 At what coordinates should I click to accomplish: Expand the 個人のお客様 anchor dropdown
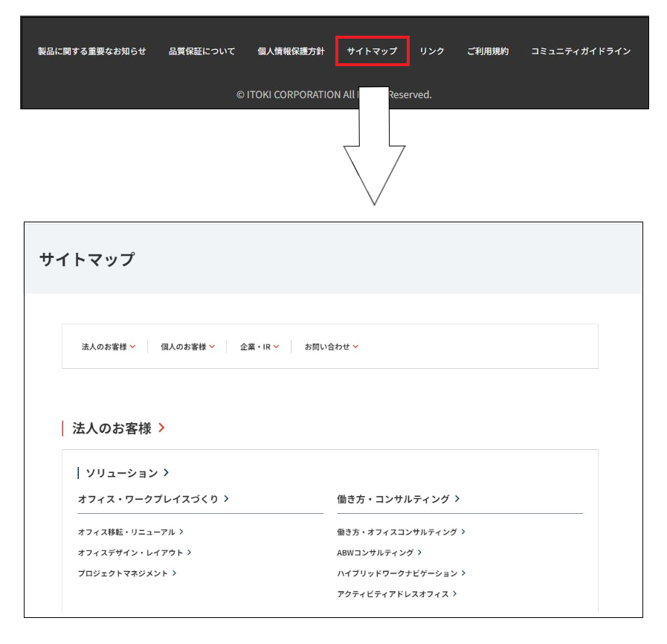point(187,347)
